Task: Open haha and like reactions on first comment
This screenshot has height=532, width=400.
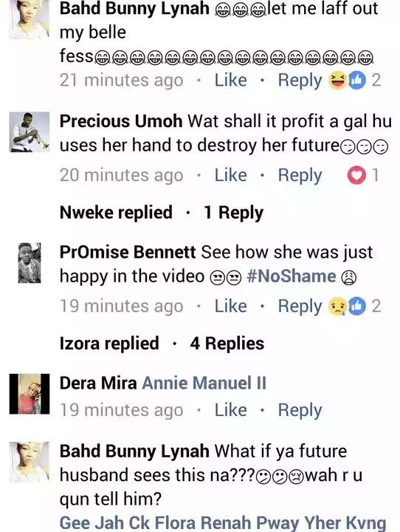Action: click(354, 81)
